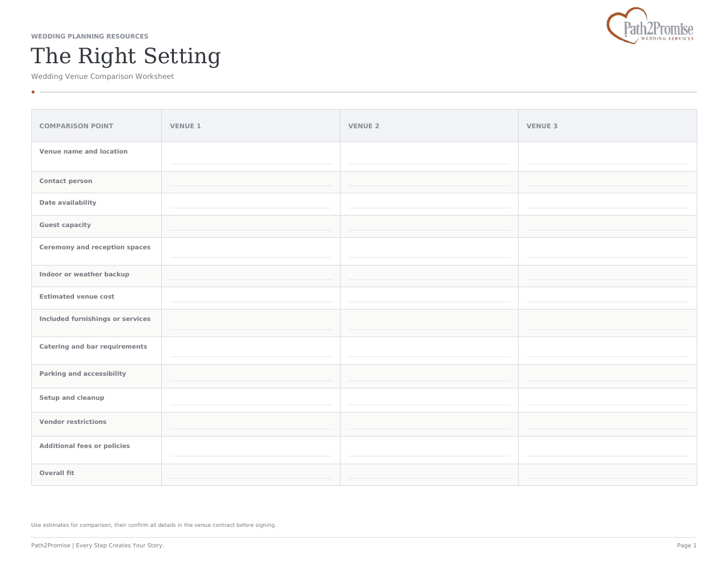This screenshot has height=563, width=728.
Task: Click Venue 2 field for catering and bar requirements
Action: [429, 351]
